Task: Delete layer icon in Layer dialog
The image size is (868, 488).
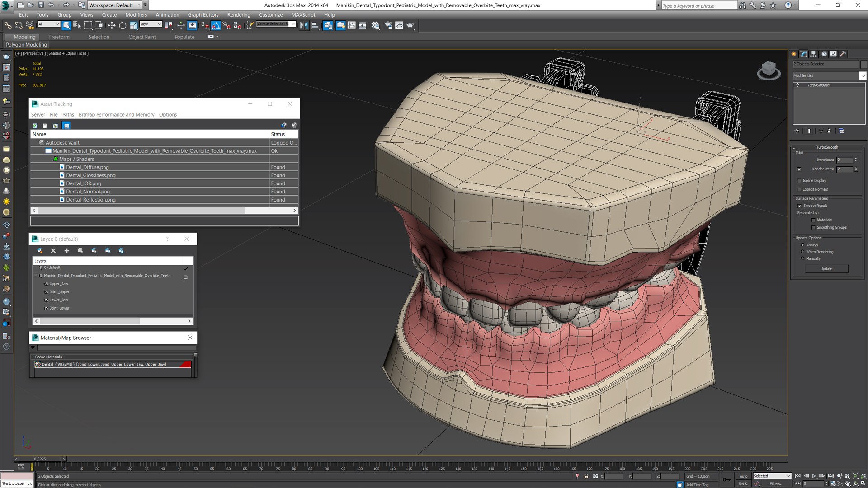Action: 53,251
